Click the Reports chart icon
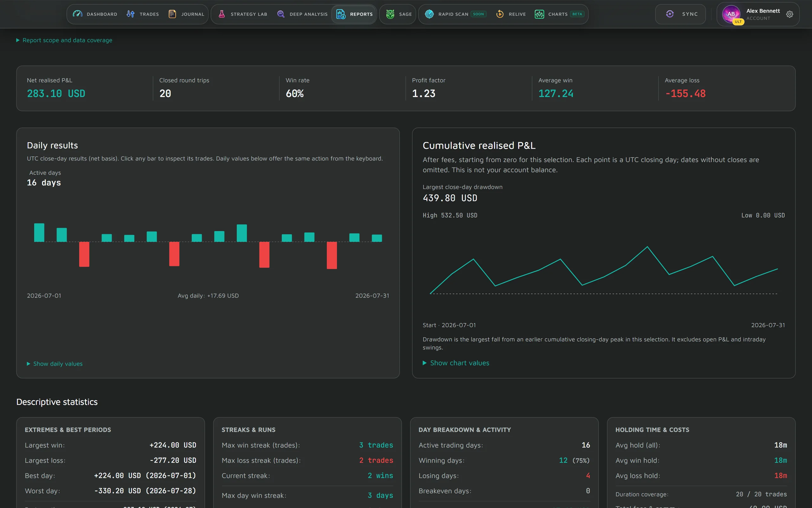 [x=341, y=14]
